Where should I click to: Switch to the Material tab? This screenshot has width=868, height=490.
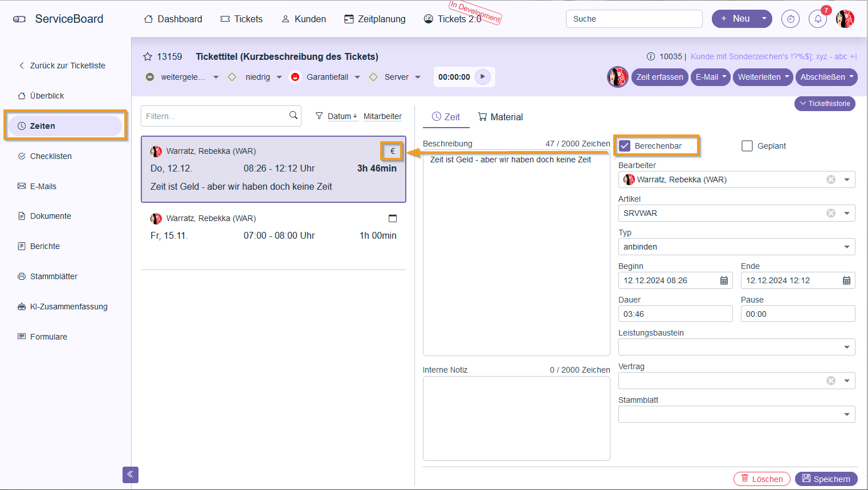[x=500, y=117]
